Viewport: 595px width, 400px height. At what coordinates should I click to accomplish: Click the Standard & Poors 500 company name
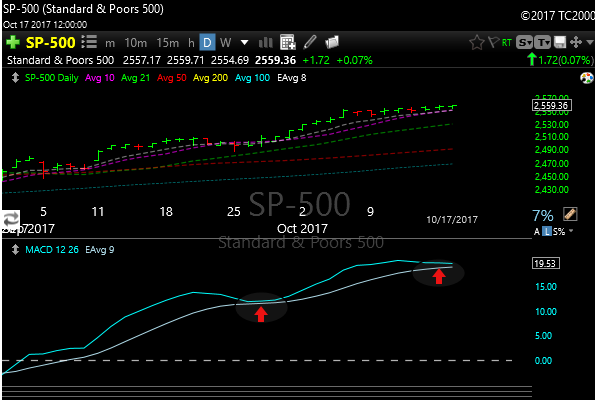coord(60,60)
